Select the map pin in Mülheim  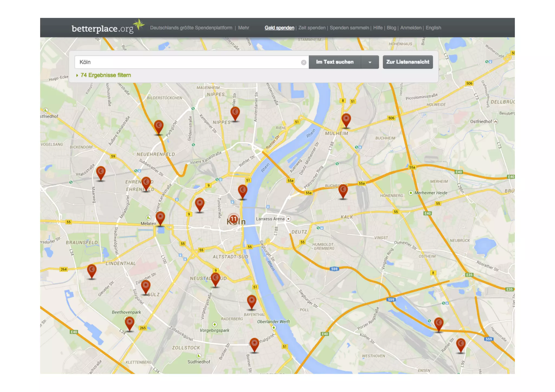(346, 119)
